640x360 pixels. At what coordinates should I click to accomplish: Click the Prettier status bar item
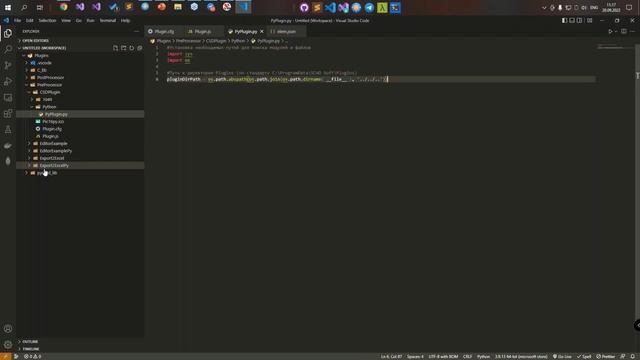[x=606, y=356]
